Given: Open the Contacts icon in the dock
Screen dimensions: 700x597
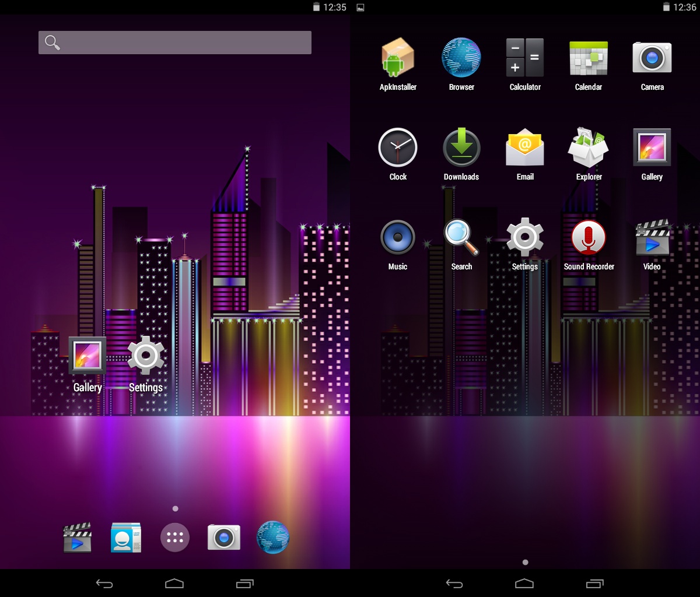Looking at the screenshot, I should click(126, 537).
